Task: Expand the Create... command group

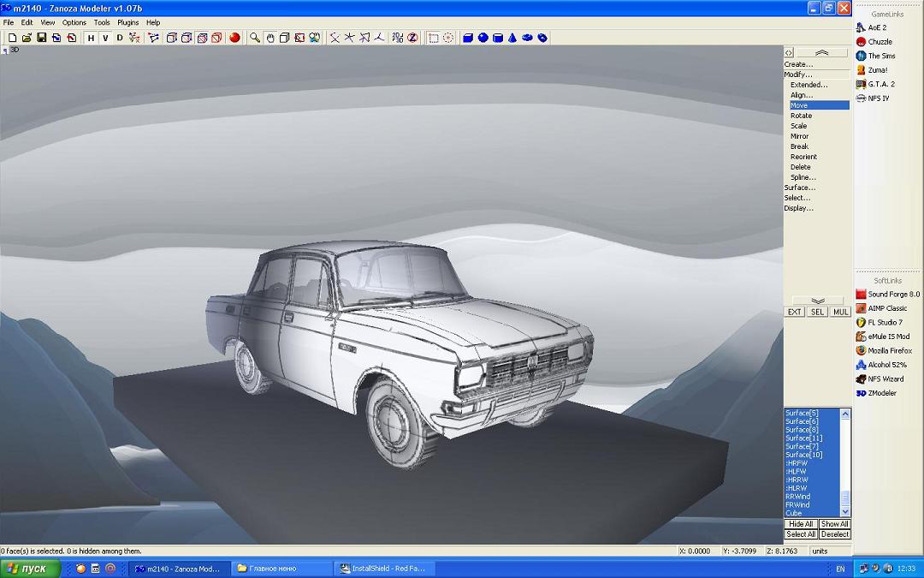Action: coord(798,64)
